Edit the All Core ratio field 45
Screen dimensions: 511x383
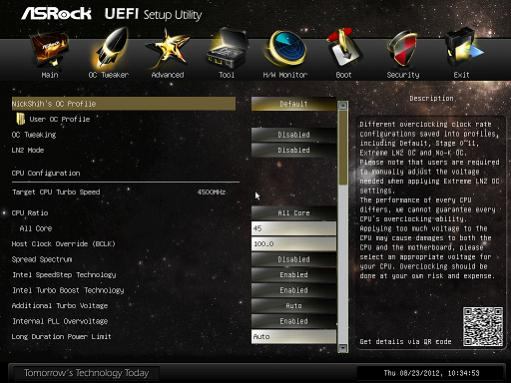click(294, 228)
